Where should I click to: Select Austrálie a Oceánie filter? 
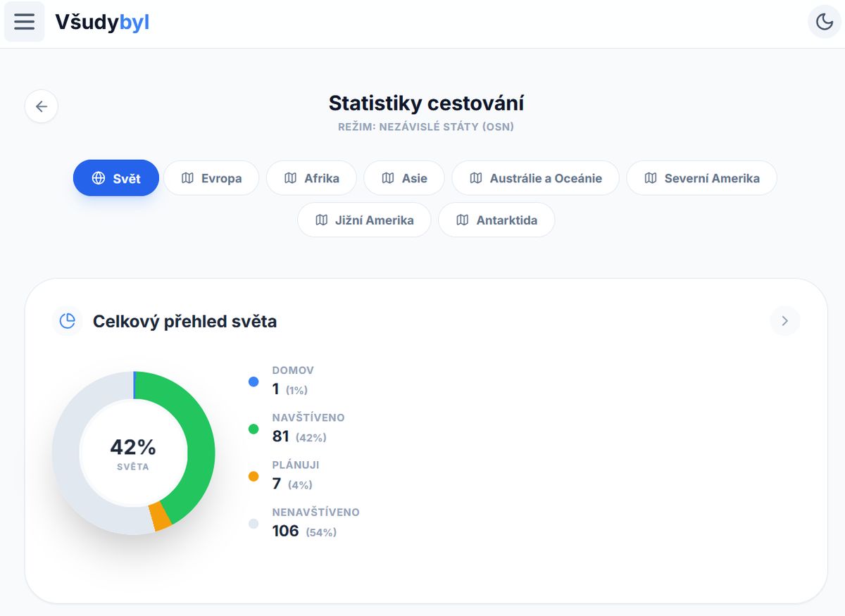(x=535, y=178)
